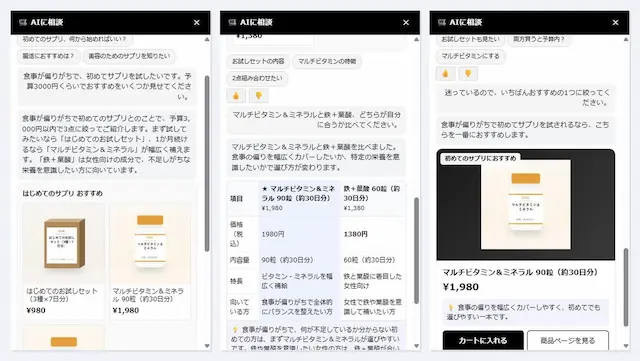Select suggestion 美容のためのサプリを知りたい
Viewport: 640px width, 361px height.
(x=129, y=56)
